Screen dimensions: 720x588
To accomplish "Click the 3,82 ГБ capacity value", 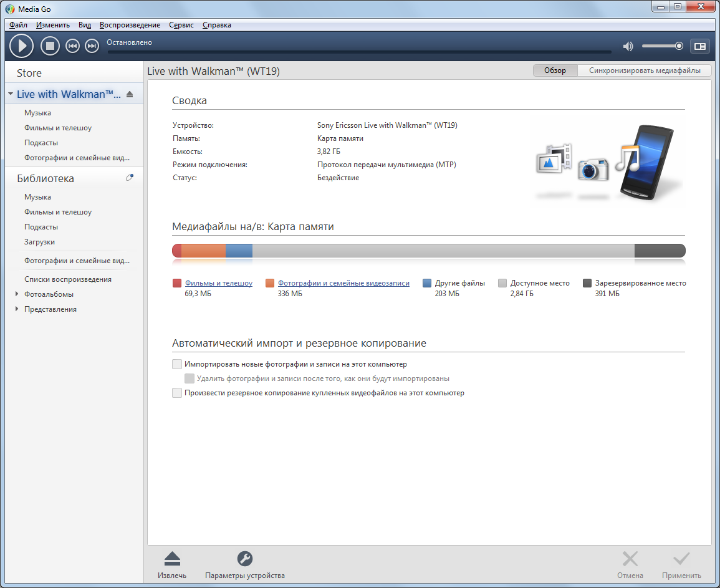I will pos(329,151).
